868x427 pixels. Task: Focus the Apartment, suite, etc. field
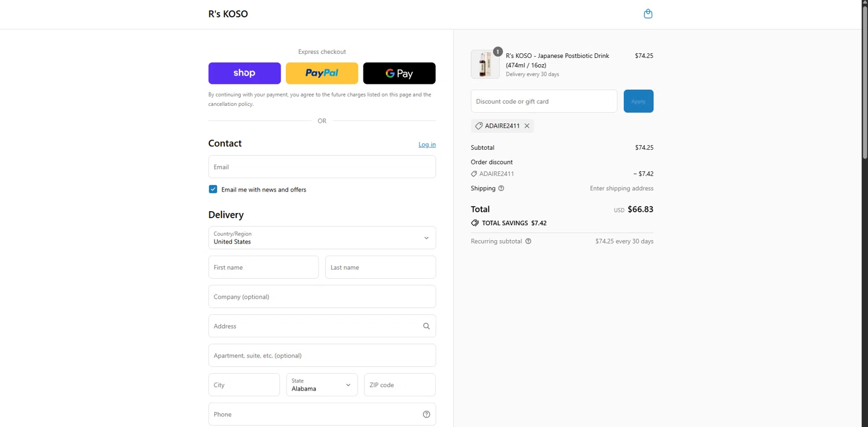[x=322, y=355]
